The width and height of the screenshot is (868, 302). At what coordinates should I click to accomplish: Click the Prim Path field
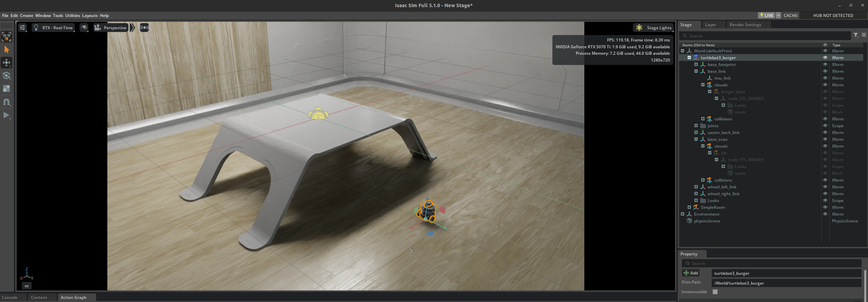786,283
